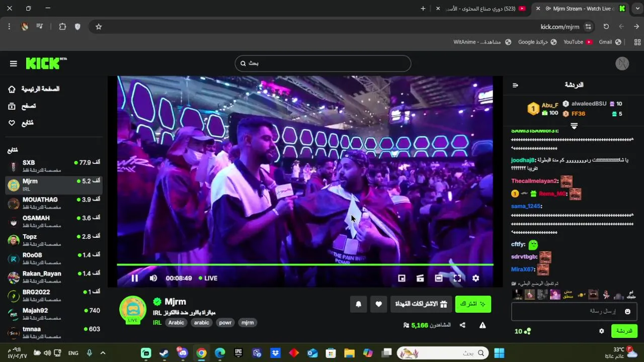Image resolution: width=644 pixels, height=362 pixels.
Task: Open Steam from the taskbar
Action: pyautogui.click(x=164, y=353)
